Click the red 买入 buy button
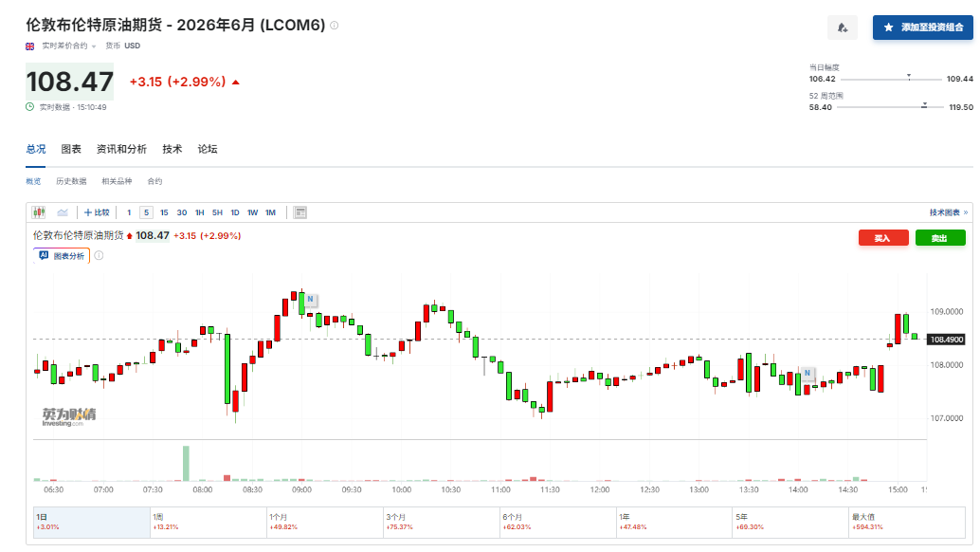980x552 pixels. (x=883, y=238)
